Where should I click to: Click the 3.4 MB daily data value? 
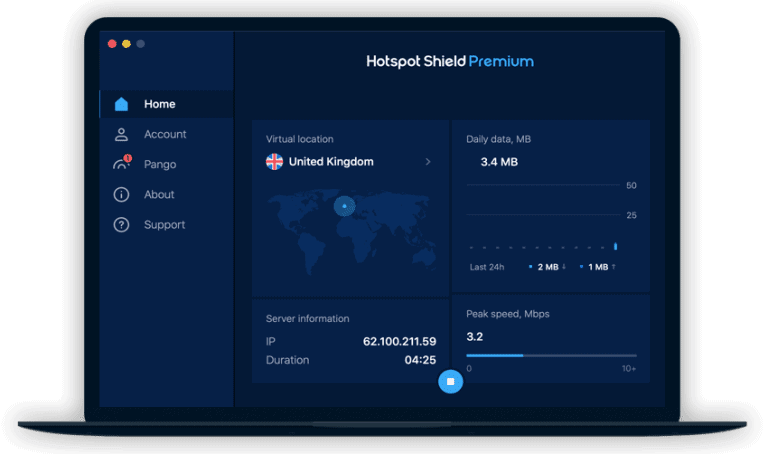(x=499, y=162)
